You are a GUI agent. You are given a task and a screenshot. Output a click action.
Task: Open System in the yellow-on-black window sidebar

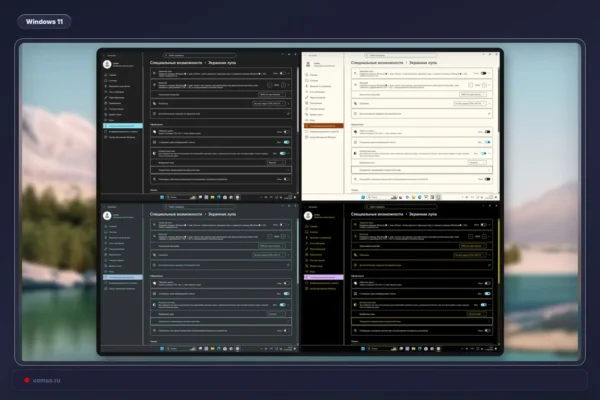click(312, 232)
